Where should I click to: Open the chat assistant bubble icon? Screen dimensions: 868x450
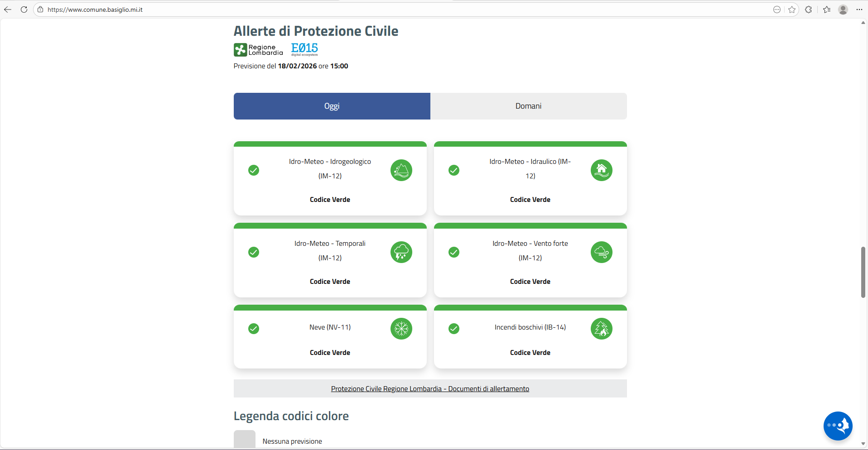pyautogui.click(x=838, y=426)
